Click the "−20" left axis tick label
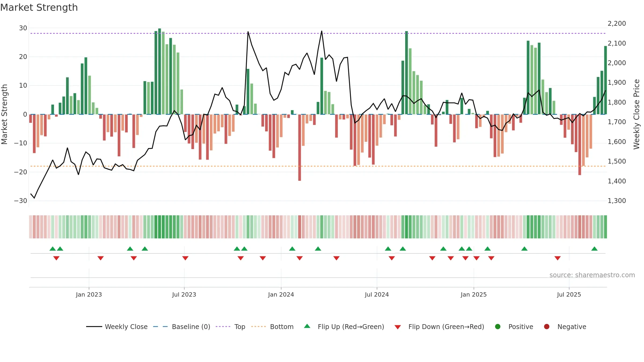The image size is (644, 362). (21, 172)
